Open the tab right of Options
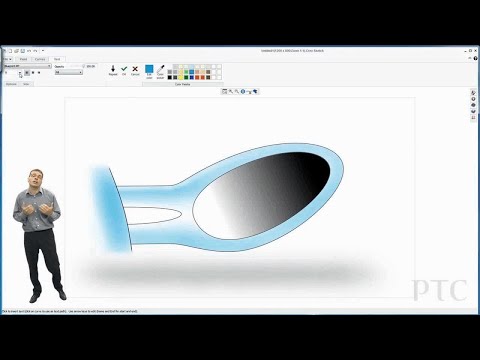 [x=26, y=84]
